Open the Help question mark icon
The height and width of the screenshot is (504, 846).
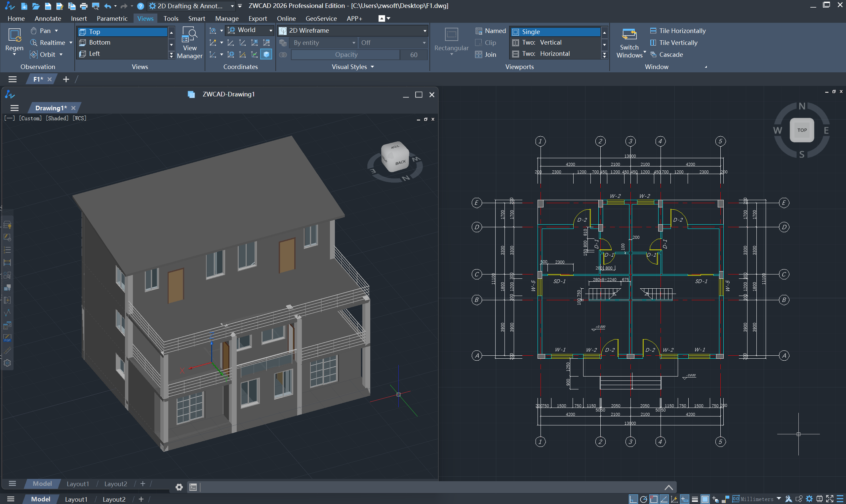point(141,6)
